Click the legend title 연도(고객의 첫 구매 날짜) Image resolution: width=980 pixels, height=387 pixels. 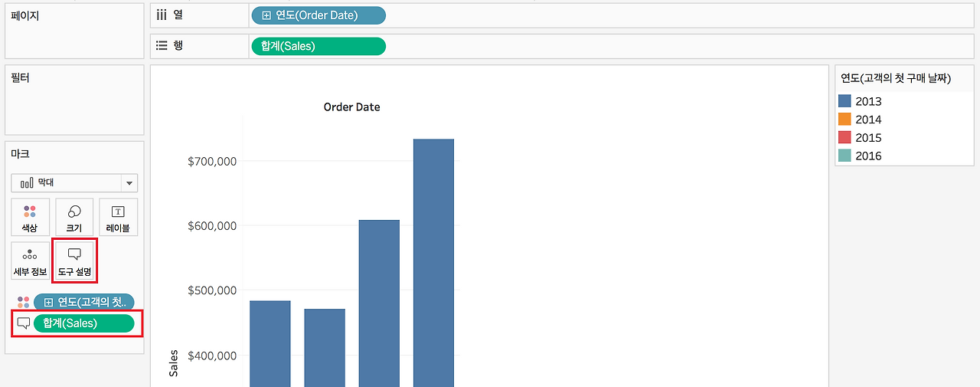click(896, 78)
